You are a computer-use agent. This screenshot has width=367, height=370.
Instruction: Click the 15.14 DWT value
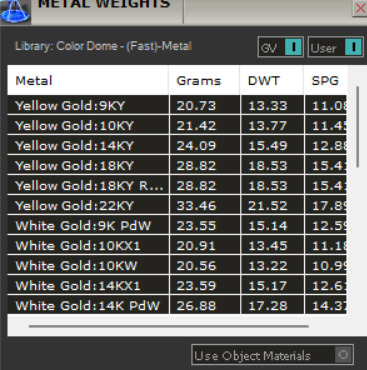pyautogui.click(x=268, y=226)
